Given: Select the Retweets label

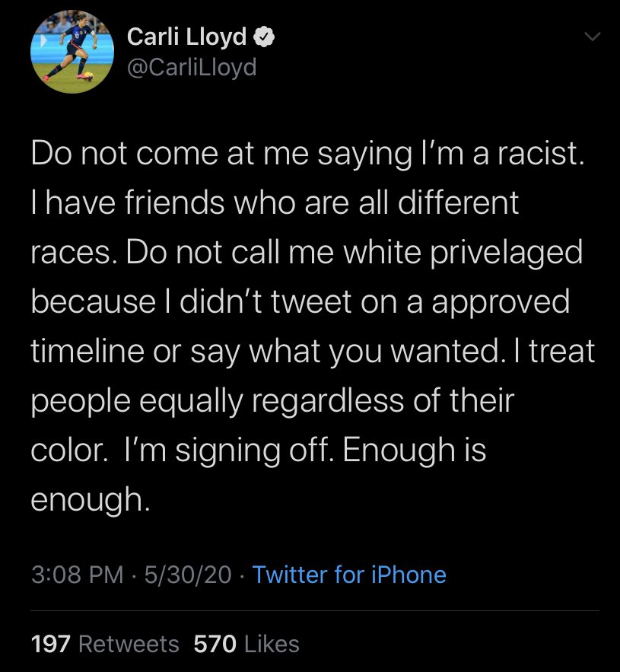Looking at the screenshot, I should [x=129, y=644].
